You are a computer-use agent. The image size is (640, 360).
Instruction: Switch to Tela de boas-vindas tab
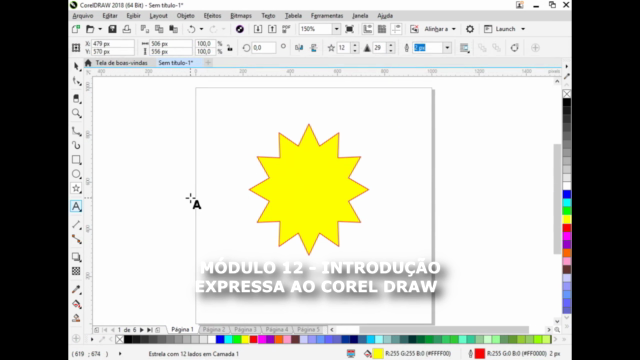tap(121, 63)
